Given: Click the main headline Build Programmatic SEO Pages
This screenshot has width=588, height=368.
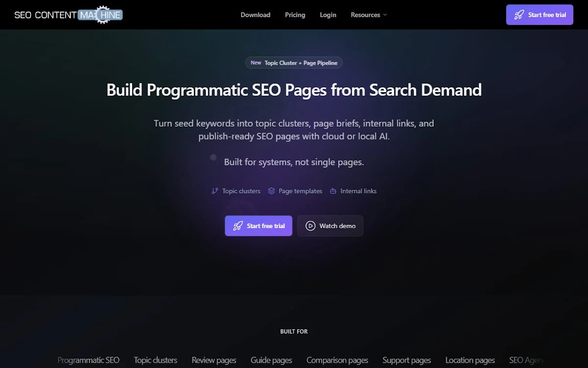Looking at the screenshot, I should (x=294, y=90).
